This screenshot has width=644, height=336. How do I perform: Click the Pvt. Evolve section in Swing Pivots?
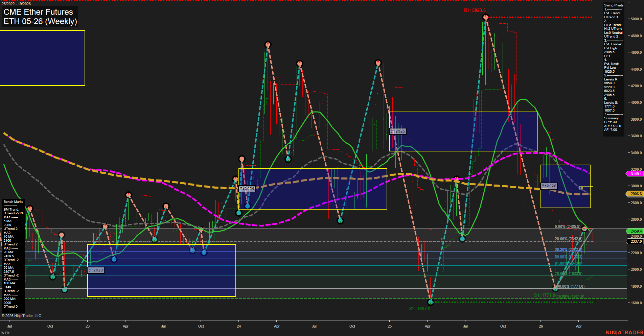click(x=613, y=50)
